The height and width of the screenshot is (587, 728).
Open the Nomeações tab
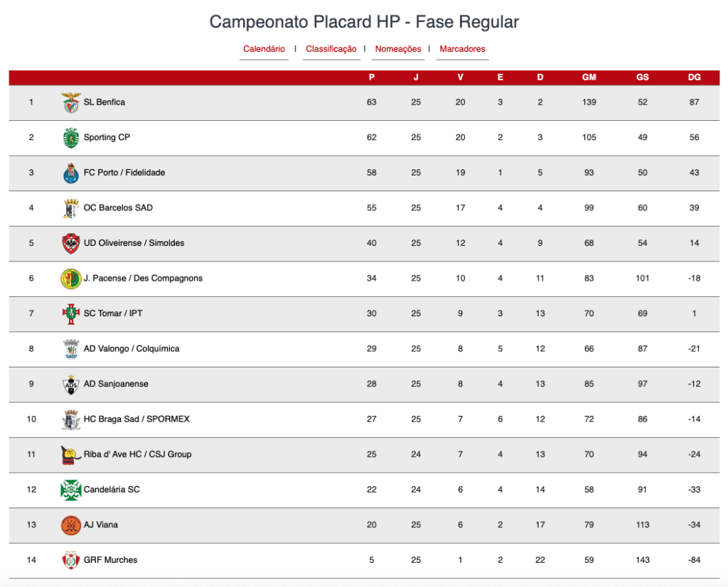click(398, 49)
